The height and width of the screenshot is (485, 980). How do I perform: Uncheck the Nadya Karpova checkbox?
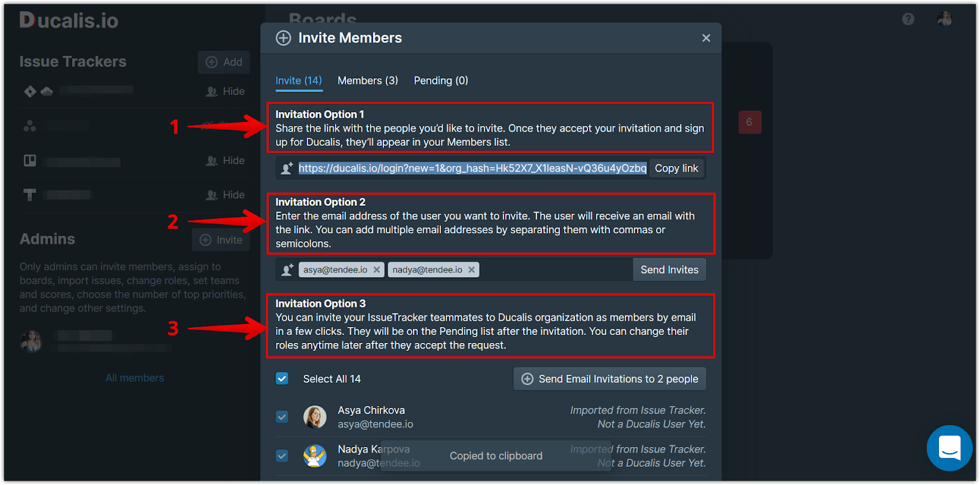pos(282,456)
